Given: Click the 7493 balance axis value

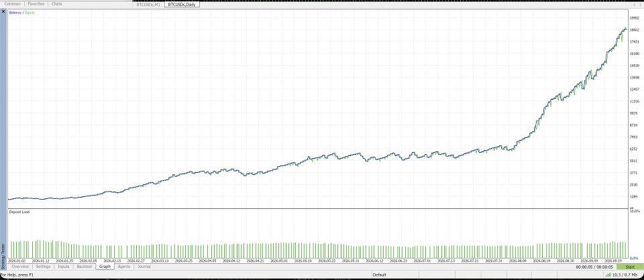Looking at the screenshot, I should point(635,137).
